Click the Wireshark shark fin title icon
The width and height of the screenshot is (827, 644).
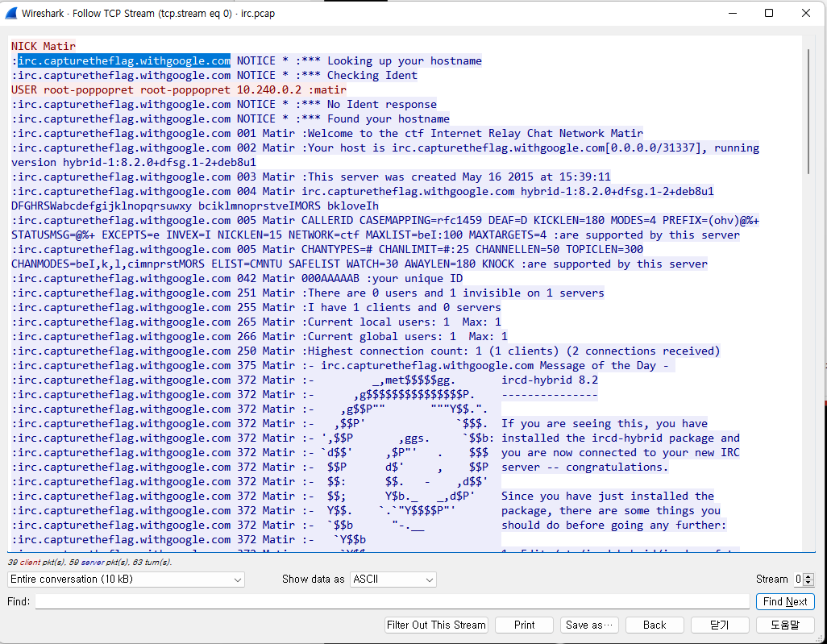pos(10,13)
